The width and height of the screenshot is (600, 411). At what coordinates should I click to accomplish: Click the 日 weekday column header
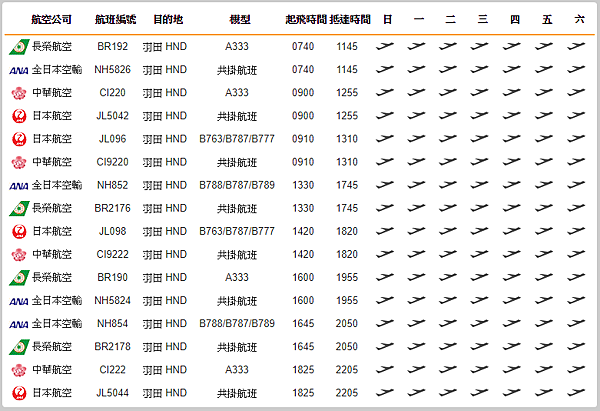point(388,19)
